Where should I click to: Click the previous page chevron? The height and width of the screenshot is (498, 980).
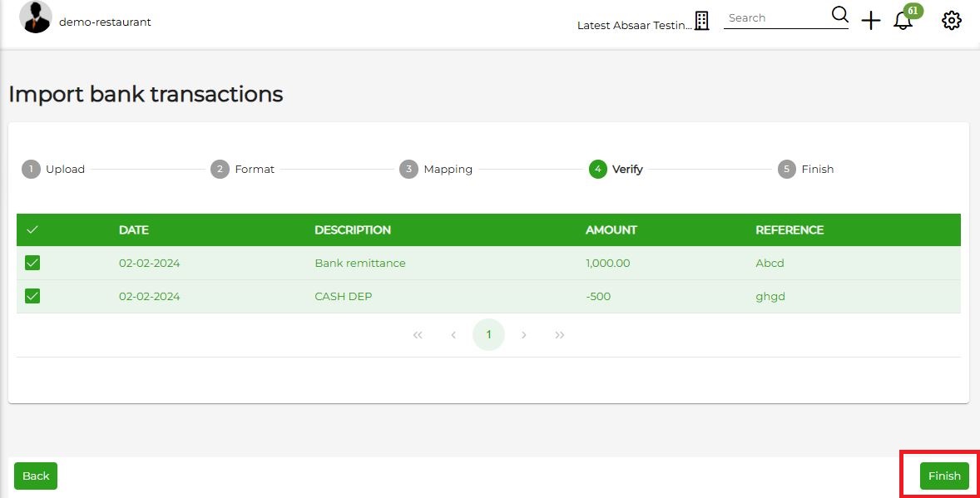tap(453, 335)
